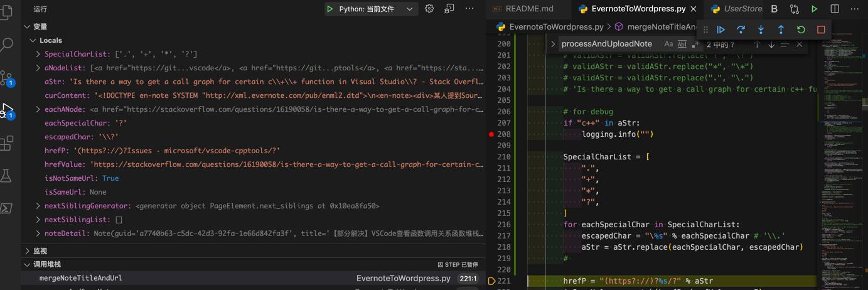Click the Step Into debug button
Viewport: 868px width, 290px height.
(761, 30)
